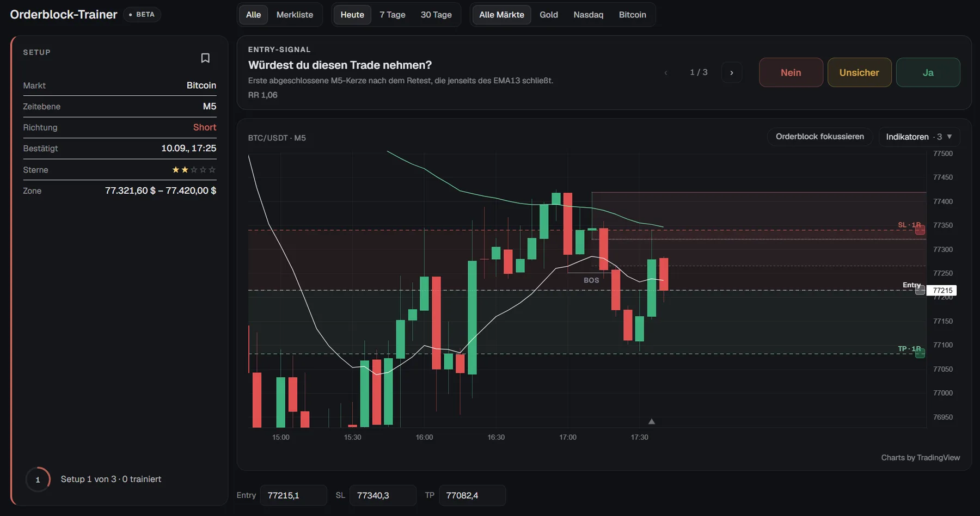Click the setup progress circle numbered 1
Screen dimensions: 980x516
tap(38, 480)
